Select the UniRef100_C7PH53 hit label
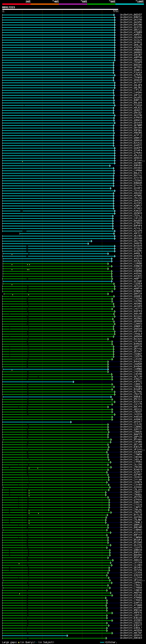Image resolution: width=146 pixels, height=644 pixels. coord(131,462)
